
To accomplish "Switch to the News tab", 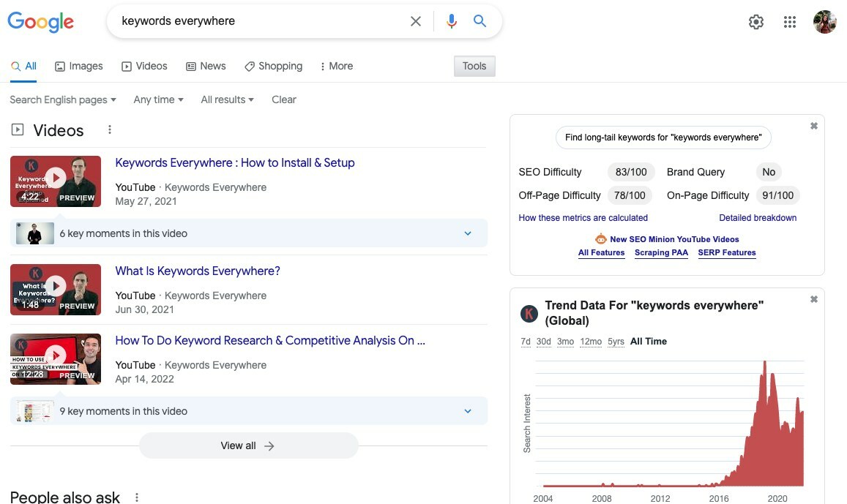I will (206, 66).
